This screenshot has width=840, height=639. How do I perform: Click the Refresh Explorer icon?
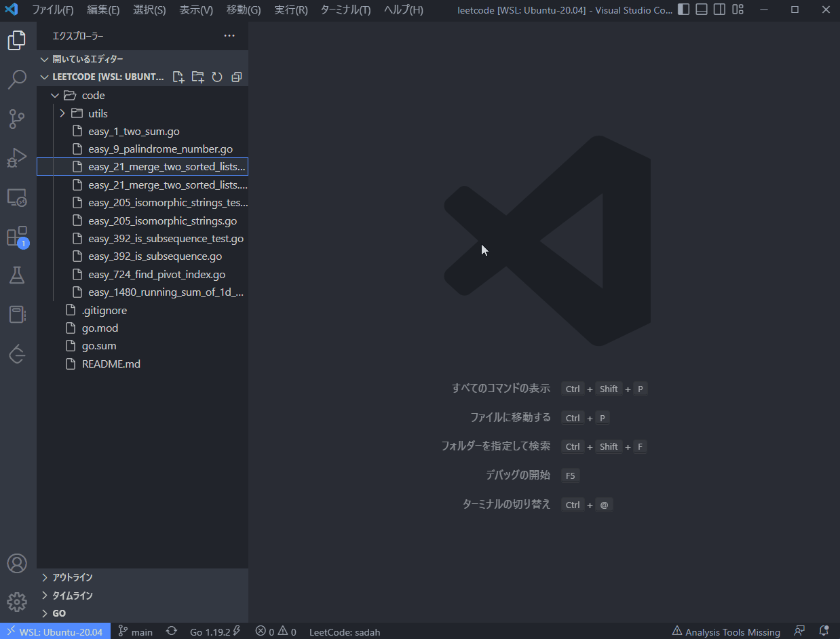[217, 77]
